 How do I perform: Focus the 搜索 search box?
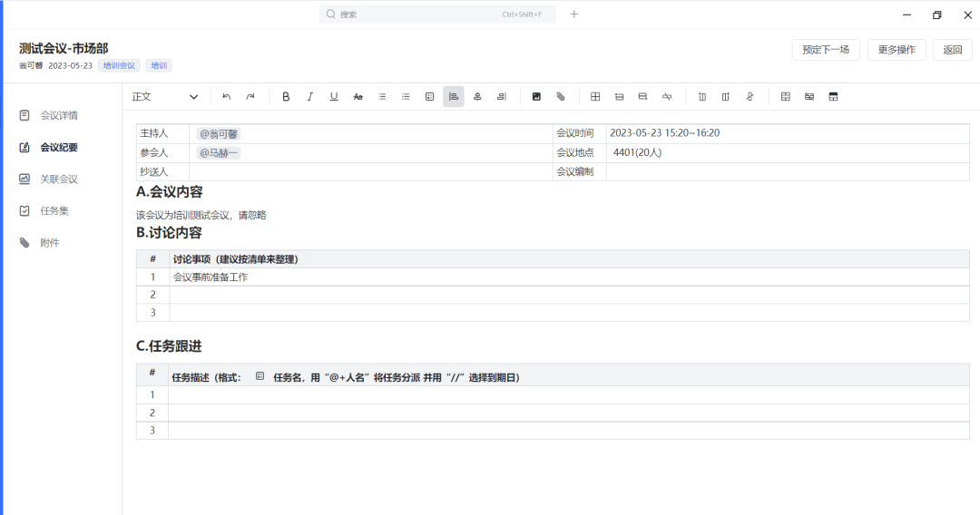(x=436, y=15)
